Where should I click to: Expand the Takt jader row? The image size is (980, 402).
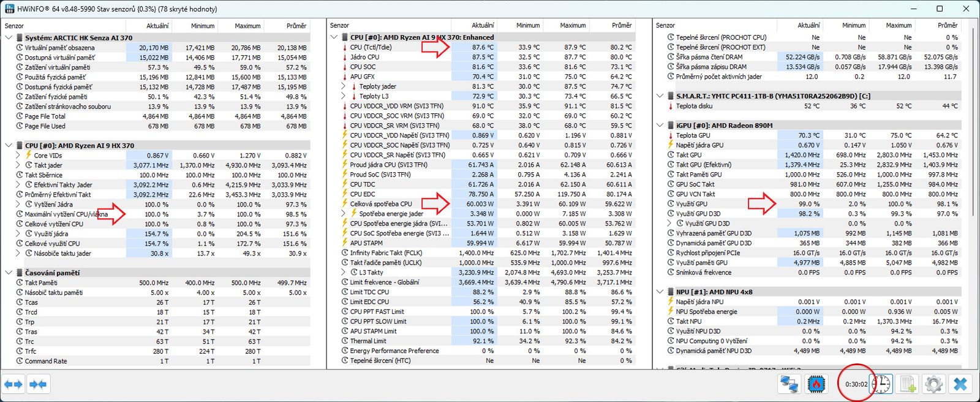tap(18, 165)
